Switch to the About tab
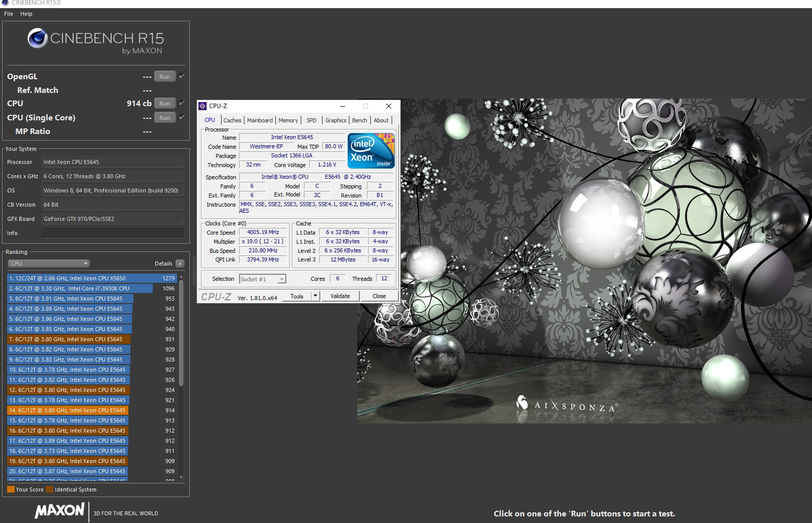Viewport: 812px width, 523px height. 381,120
